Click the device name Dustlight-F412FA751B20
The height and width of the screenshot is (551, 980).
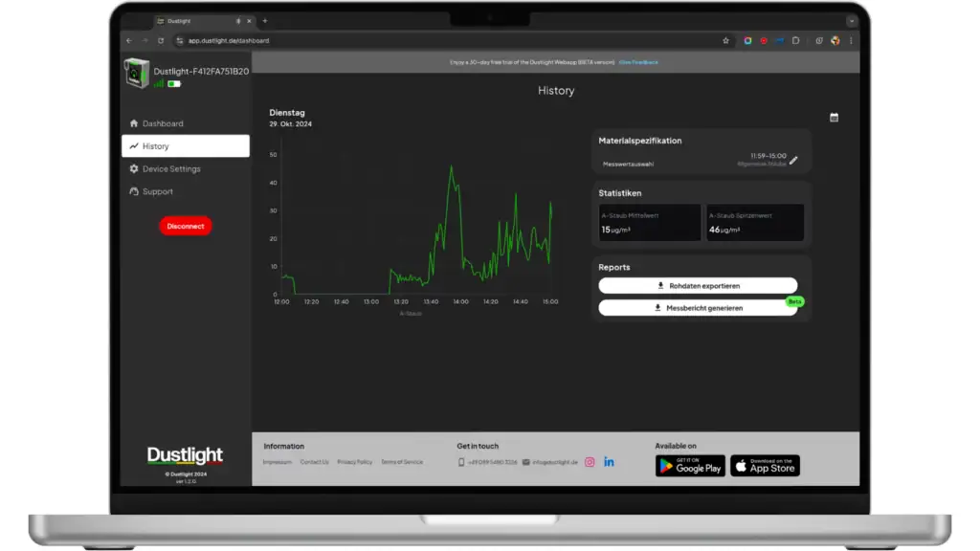coord(201,71)
